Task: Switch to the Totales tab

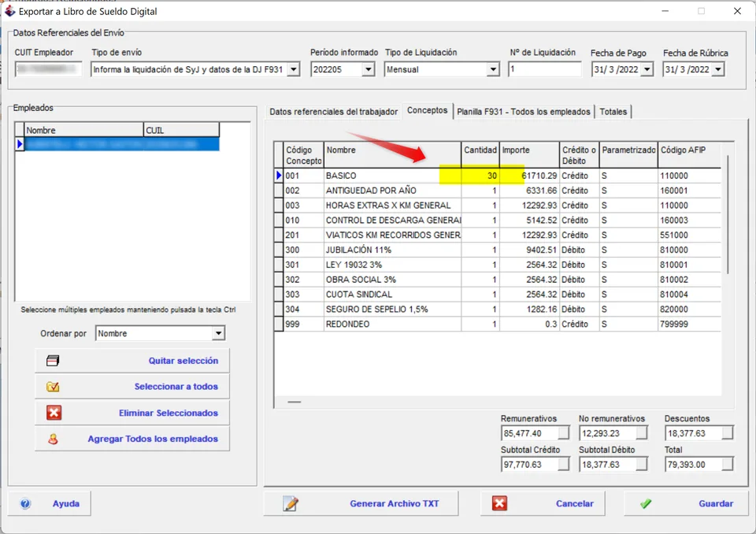Action: tap(613, 111)
